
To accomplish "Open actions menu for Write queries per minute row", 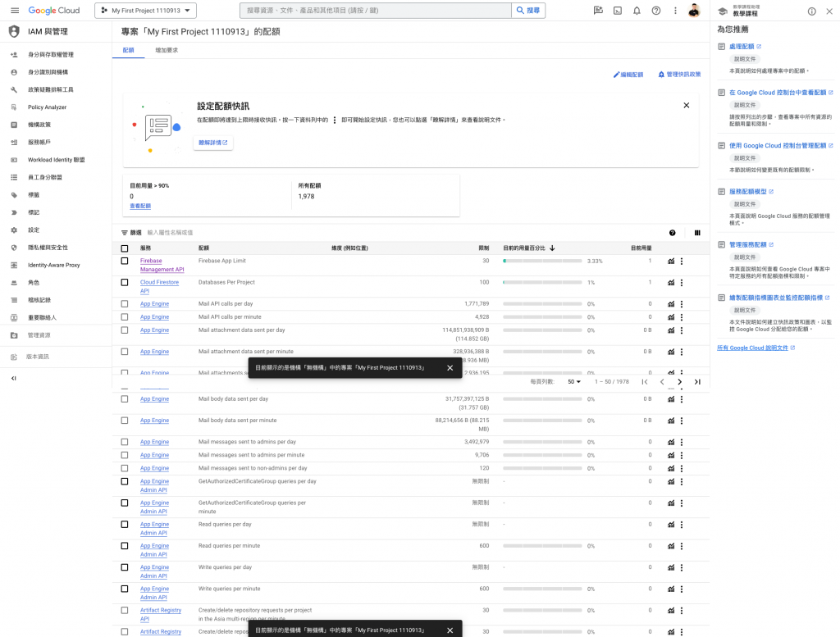I will (682, 589).
